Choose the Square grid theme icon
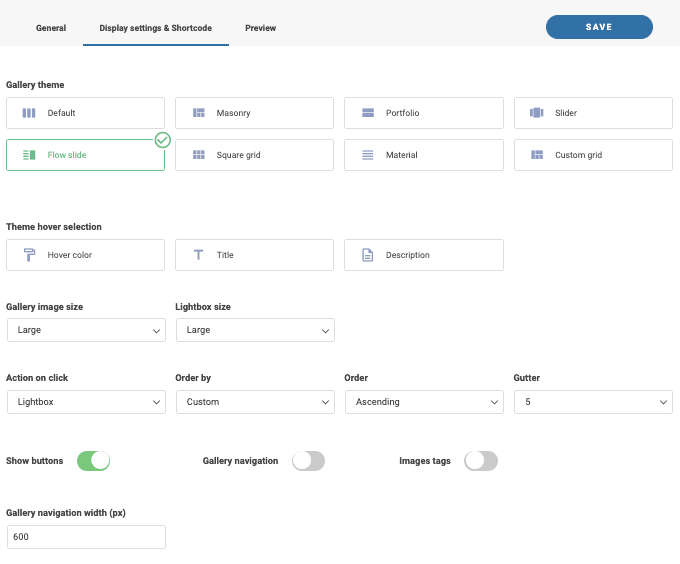 click(x=199, y=155)
